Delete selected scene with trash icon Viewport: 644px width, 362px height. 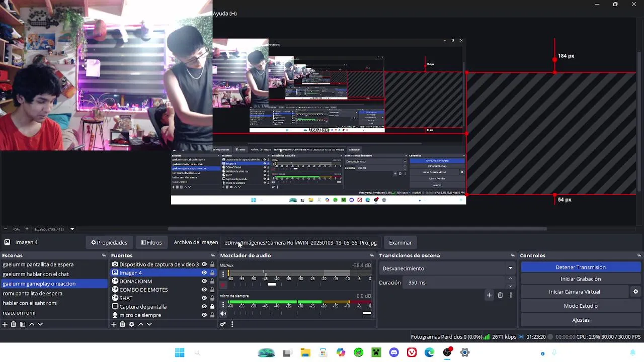pos(14,324)
